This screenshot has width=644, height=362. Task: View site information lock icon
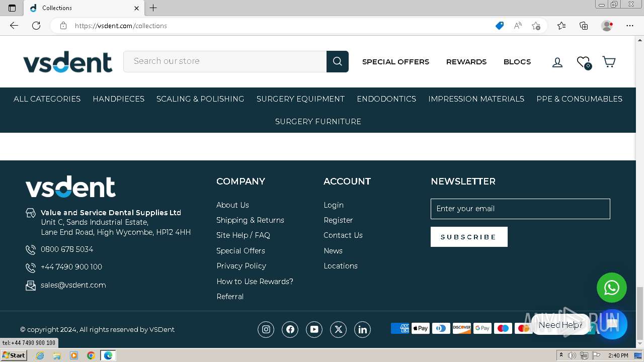pyautogui.click(x=63, y=26)
